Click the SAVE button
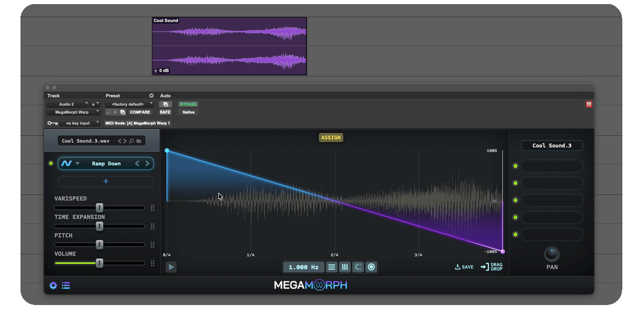 pos(464,267)
